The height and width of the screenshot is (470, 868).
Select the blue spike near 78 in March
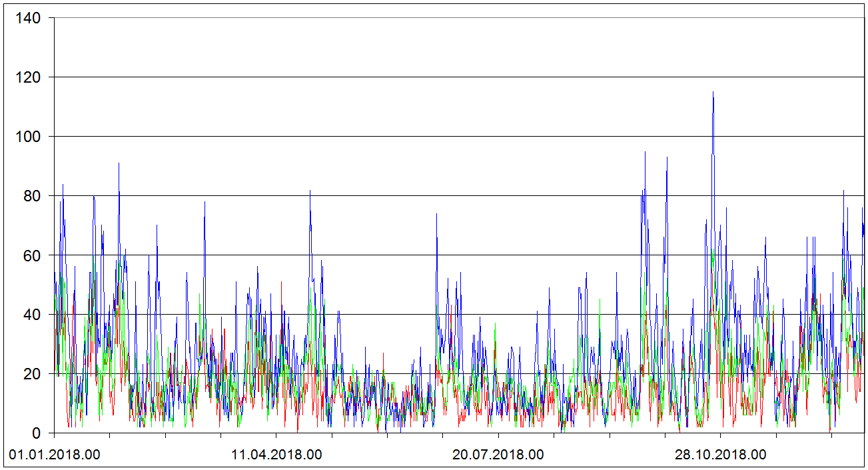(205, 203)
